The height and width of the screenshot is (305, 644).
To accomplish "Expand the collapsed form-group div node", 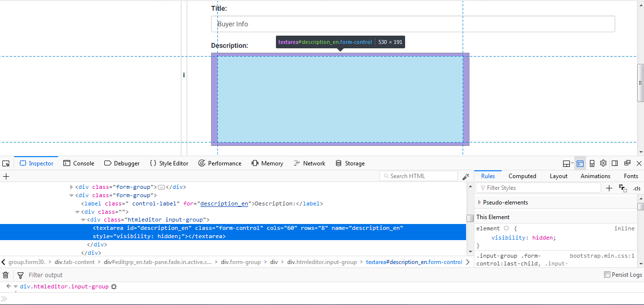I will click(72, 187).
